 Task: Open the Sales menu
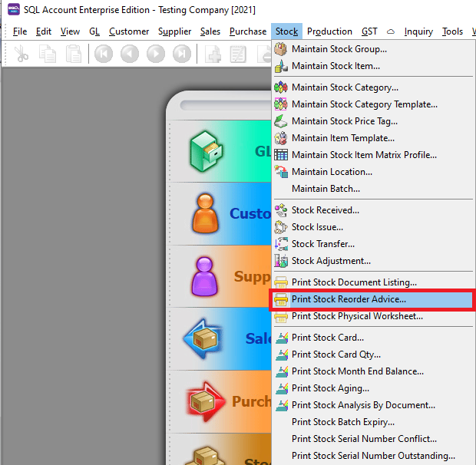coord(210,31)
